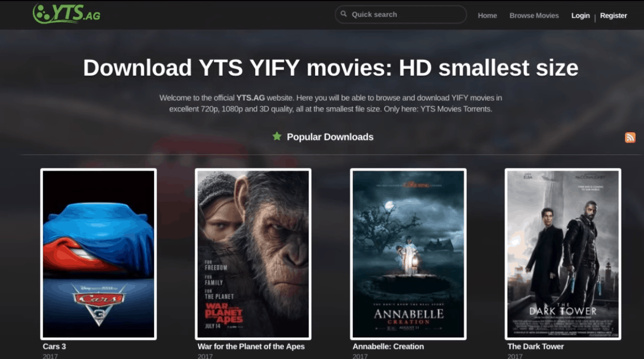644x359 pixels.
Task: Open the Login link
Action: 580,15
